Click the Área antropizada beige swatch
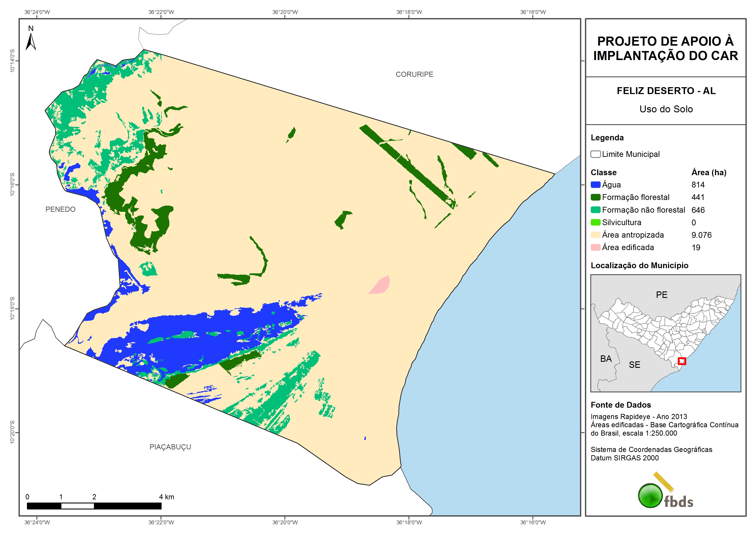 coord(595,235)
